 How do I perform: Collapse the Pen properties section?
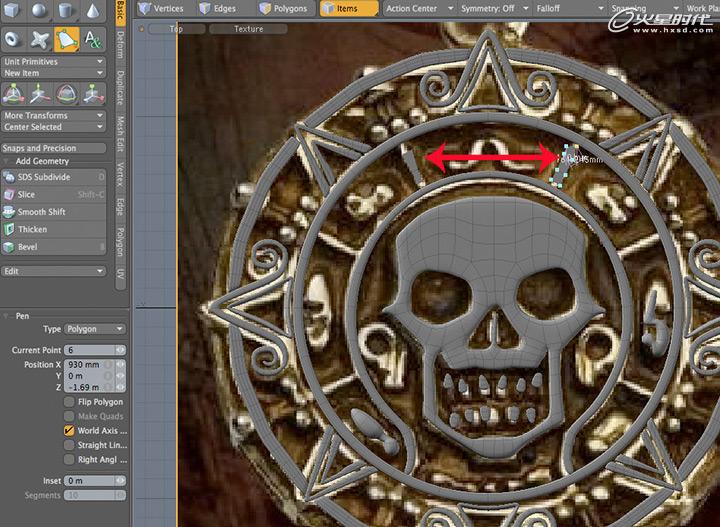(x=6, y=316)
